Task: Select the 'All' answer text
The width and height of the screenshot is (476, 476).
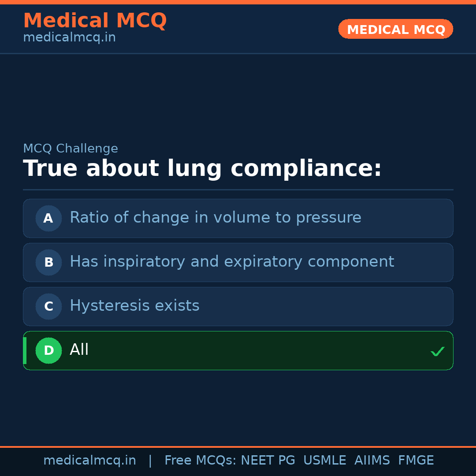Action: click(79, 350)
